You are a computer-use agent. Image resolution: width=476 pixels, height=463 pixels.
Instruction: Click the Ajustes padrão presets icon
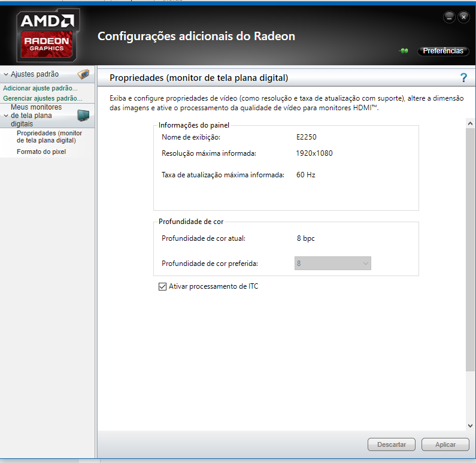[x=83, y=74]
